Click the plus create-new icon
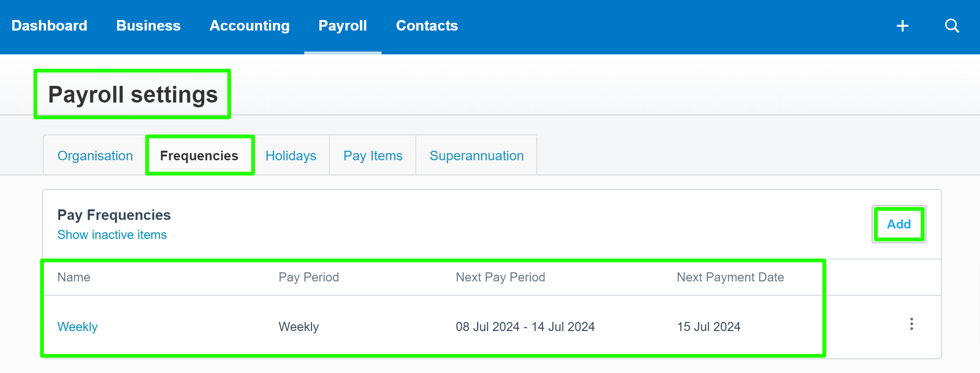Image resolution: width=980 pixels, height=373 pixels. (x=902, y=26)
